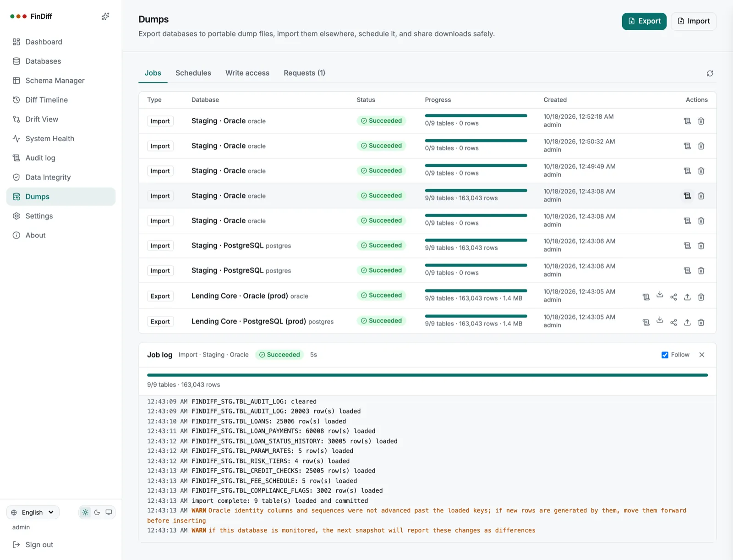Click progress bar of 12:52:18 AM import
This screenshot has height=560, width=733.
coord(476,115)
